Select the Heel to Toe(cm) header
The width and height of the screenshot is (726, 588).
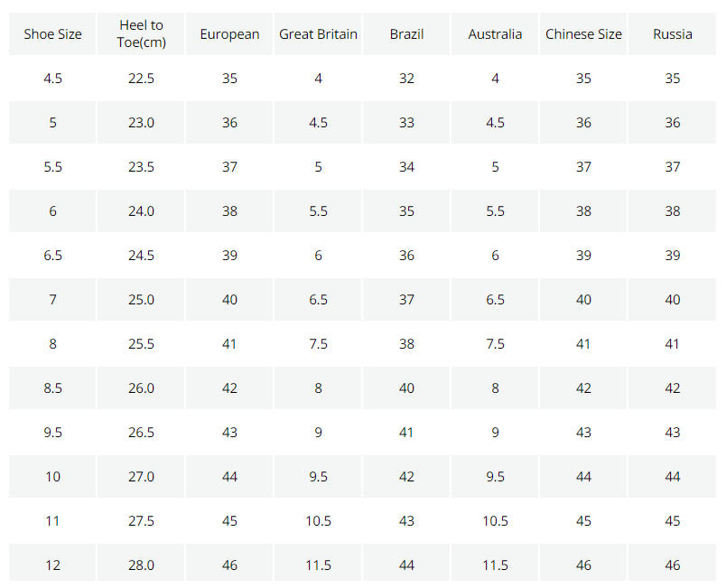point(141,33)
